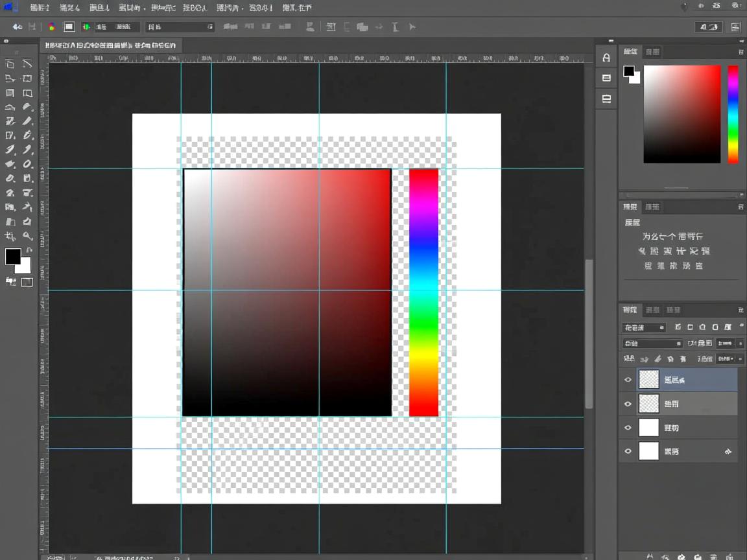This screenshot has height=560, width=747.
Task: Open the layer filter type dropdown
Action: tap(643, 327)
